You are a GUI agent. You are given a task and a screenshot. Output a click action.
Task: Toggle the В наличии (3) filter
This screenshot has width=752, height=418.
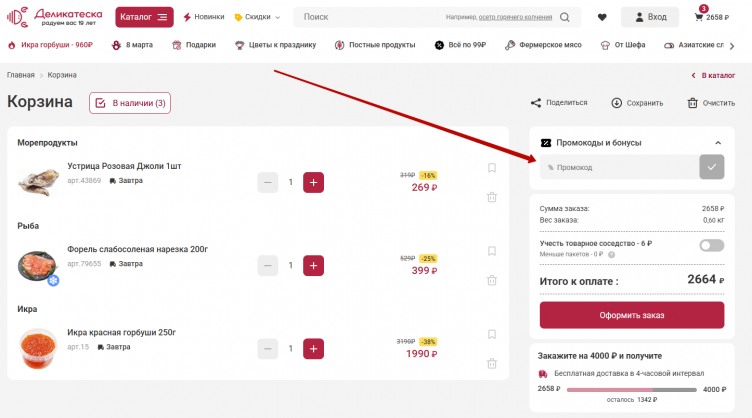[x=130, y=102]
